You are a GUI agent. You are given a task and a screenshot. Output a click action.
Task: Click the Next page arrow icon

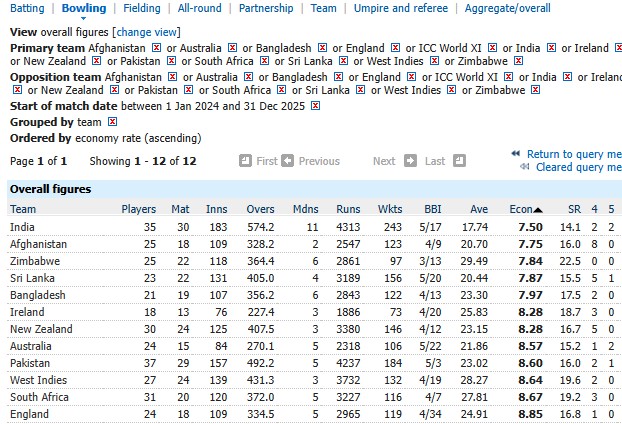(411, 161)
